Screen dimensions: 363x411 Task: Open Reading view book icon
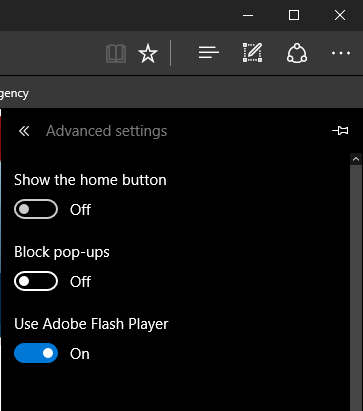point(116,53)
